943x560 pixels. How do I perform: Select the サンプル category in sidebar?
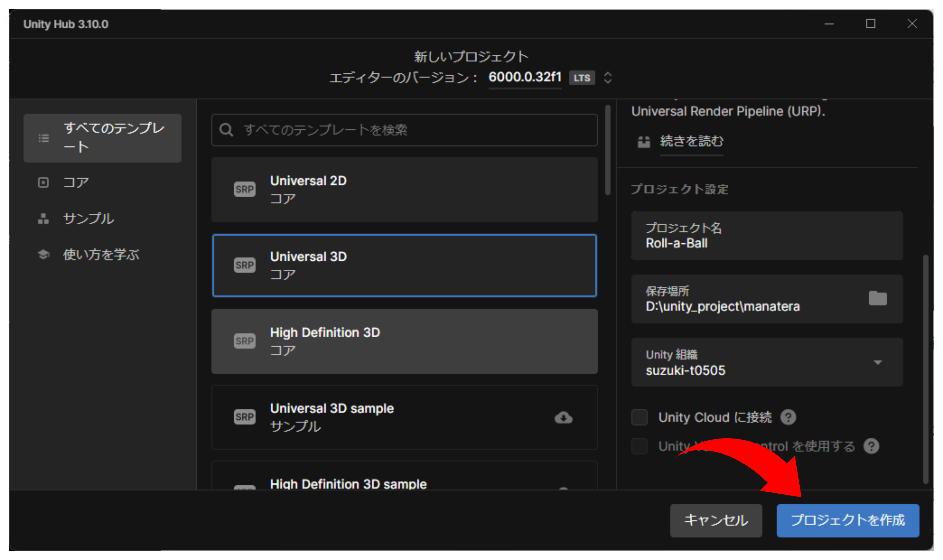[x=88, y=219]
